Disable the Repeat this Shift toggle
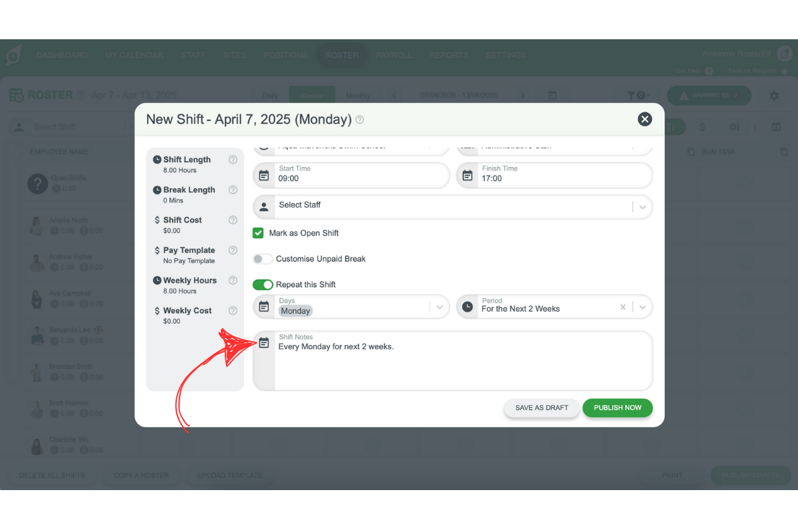 pos(263,284)
